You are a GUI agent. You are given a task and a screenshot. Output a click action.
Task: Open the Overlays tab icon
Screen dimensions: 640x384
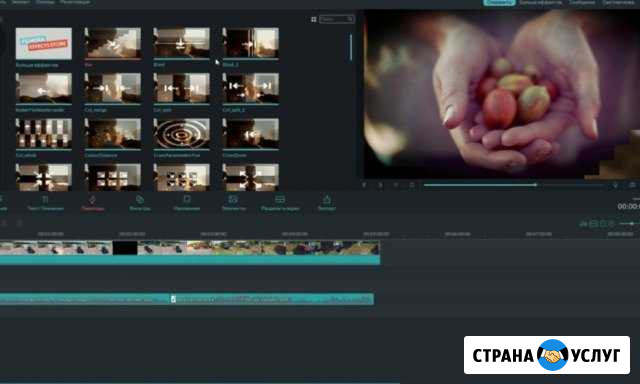pos(187,199)
